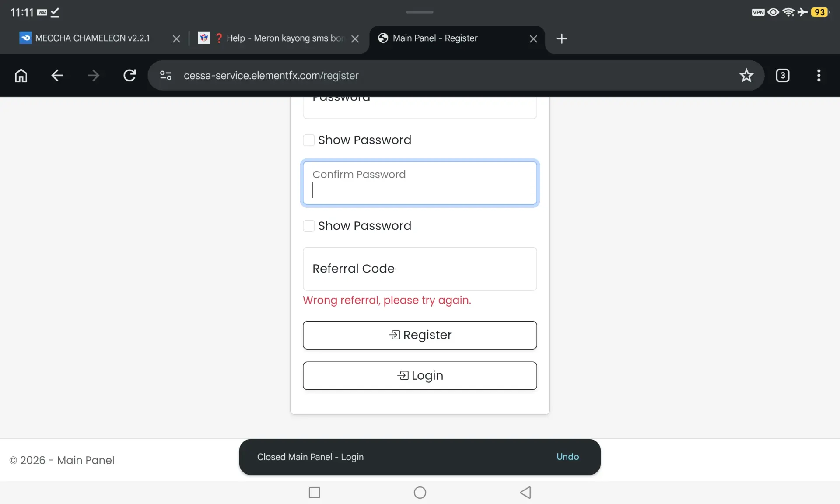Open the browser three-dot menu
The image size is (840, 504).
point(819,75)
